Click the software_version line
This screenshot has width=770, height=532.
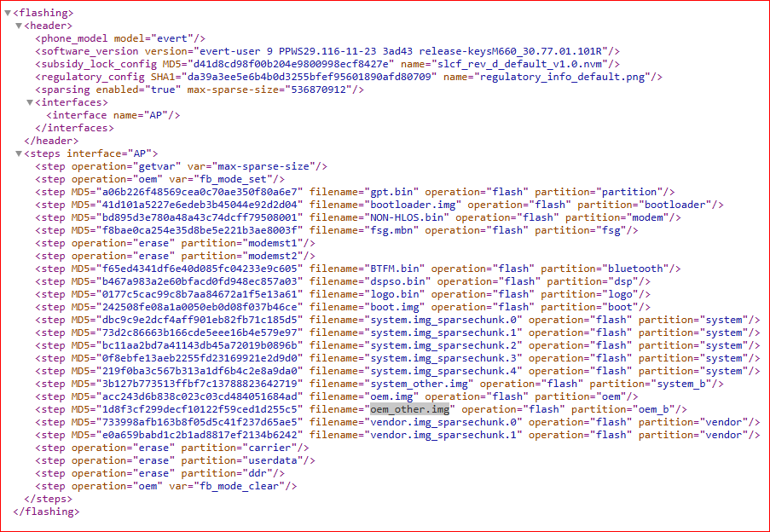327,51
